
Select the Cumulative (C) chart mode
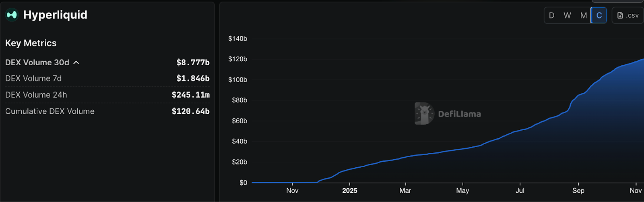pyautogui.click(x=599, y=15)
